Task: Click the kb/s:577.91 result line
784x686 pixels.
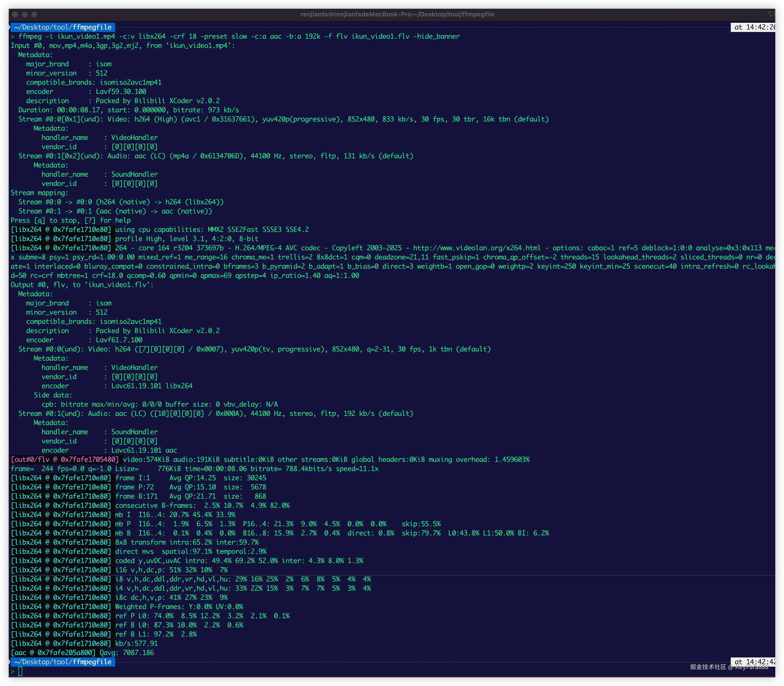Action: (x=137, y=643)
